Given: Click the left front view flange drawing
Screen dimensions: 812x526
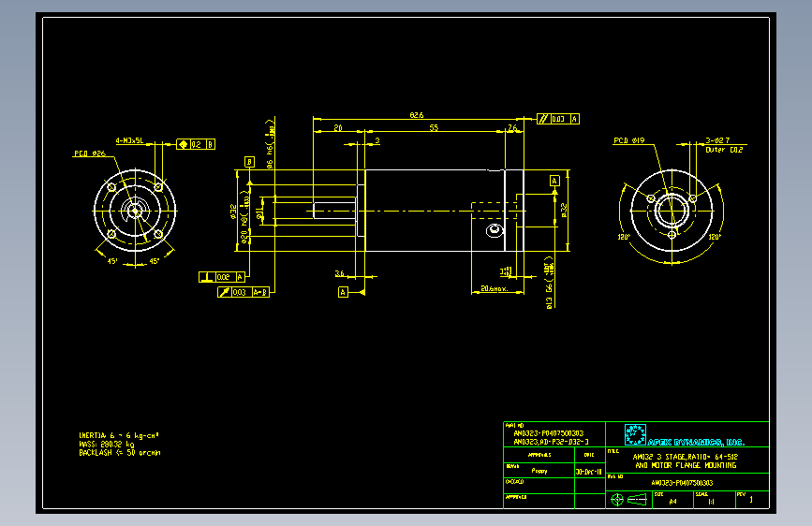Looking at the screenshot, I should tap(135, 211).
